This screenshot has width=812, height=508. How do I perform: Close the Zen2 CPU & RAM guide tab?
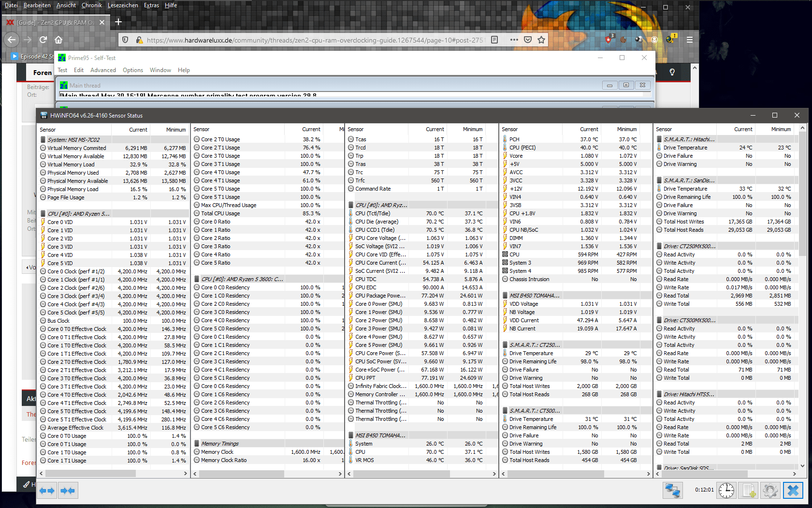point(102,22)
